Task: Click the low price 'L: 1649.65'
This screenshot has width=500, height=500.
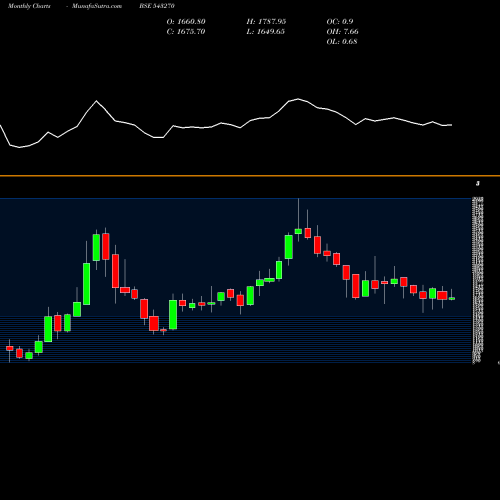Action: [x=266, y=32]
